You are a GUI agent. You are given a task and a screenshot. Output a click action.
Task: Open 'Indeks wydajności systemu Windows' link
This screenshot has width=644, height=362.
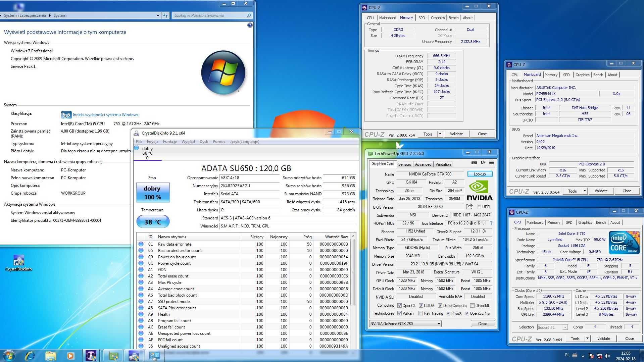pos(105,115)
